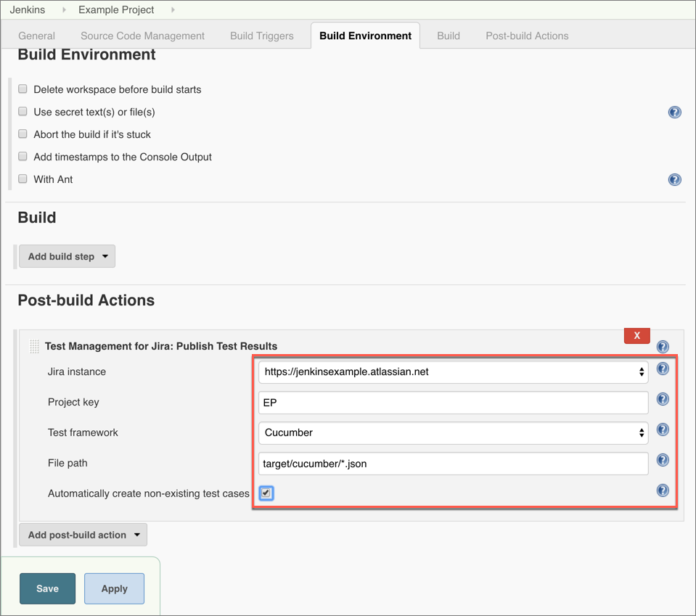696x616 pixels.
Task: Click the File path input field
Action: pos(453,464)
